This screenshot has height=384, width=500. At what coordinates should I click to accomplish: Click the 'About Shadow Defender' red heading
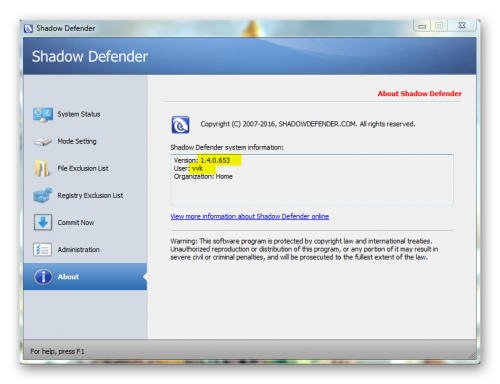(419, 94)
